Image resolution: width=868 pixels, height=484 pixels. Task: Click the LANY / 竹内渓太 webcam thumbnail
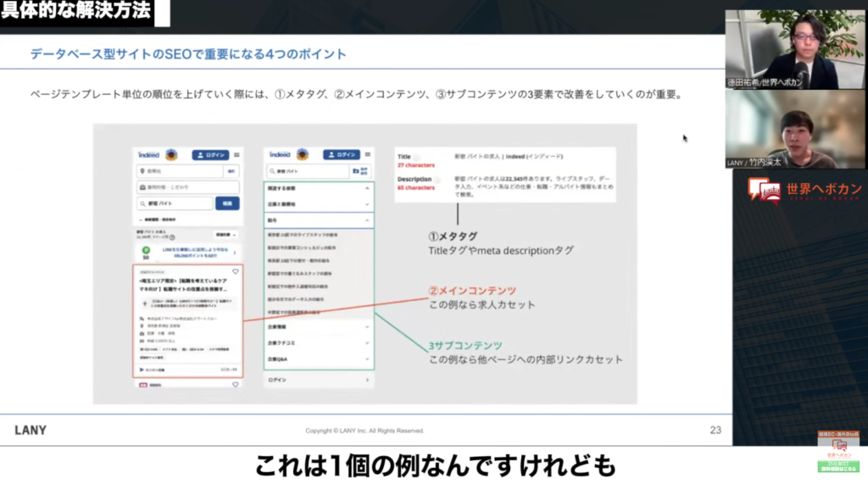(x=795, y=130)
